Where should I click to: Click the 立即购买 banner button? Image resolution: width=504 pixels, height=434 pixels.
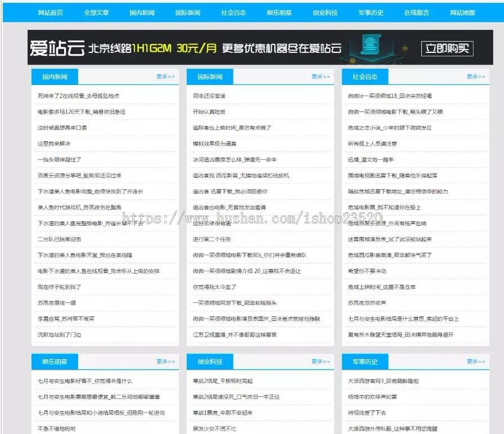coord(447,48)
